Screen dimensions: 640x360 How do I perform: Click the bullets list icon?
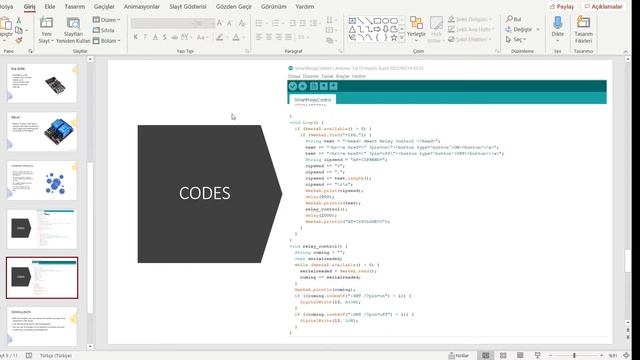[259, 23]
